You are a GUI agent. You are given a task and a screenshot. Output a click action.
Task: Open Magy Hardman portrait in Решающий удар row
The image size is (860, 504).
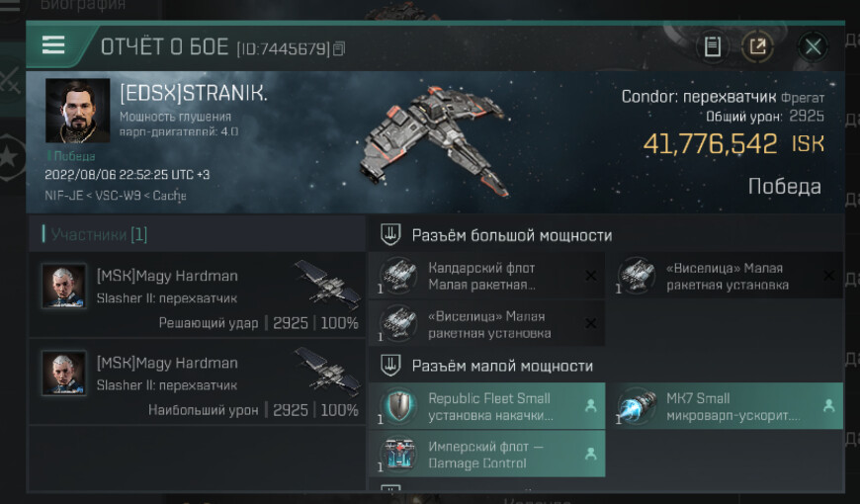coord(64,286)
